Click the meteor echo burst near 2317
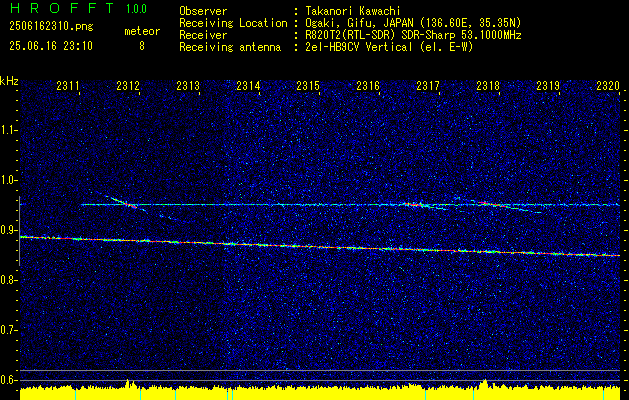 tap(417, 205)
